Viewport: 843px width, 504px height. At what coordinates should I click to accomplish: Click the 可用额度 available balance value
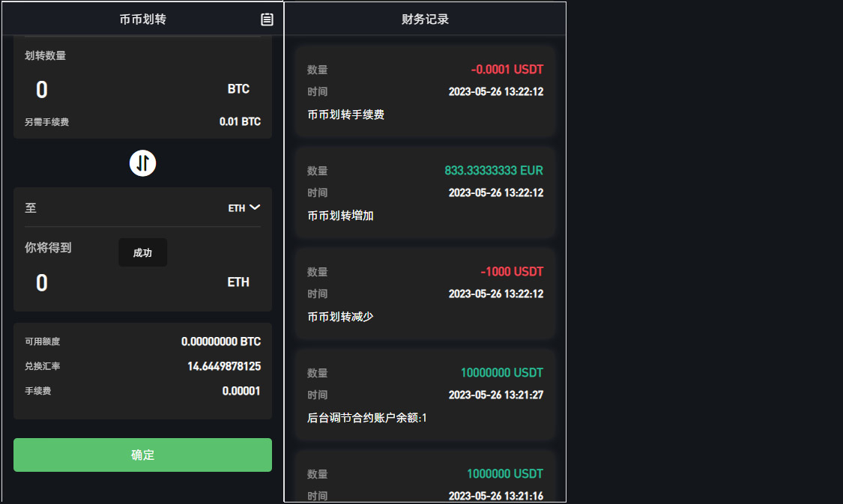point(220,341)
